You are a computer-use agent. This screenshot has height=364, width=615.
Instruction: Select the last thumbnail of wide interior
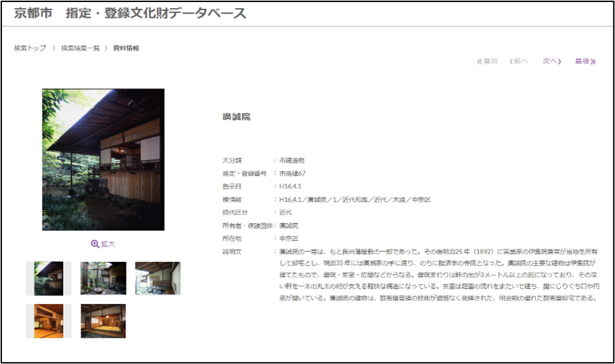[x=103, y=320]
